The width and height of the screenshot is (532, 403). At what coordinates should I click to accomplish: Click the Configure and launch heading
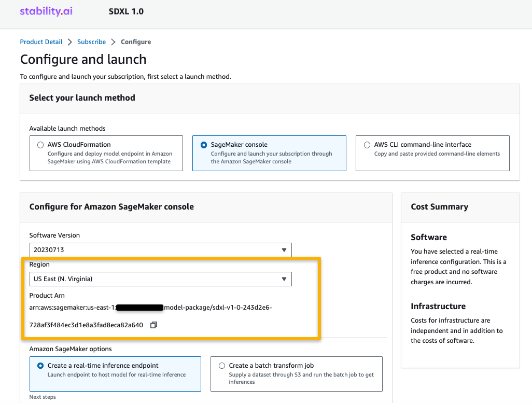point(83,60)
